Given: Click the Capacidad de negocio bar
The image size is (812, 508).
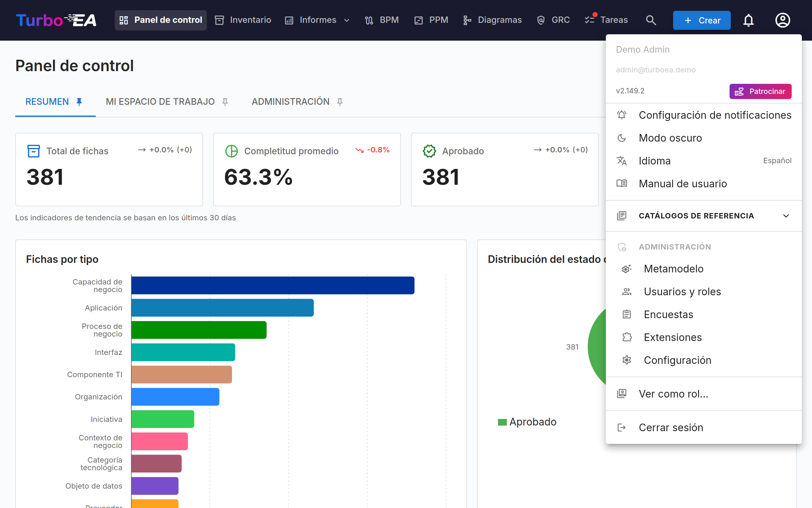Looking at the screenshot, I should (273, 285).
